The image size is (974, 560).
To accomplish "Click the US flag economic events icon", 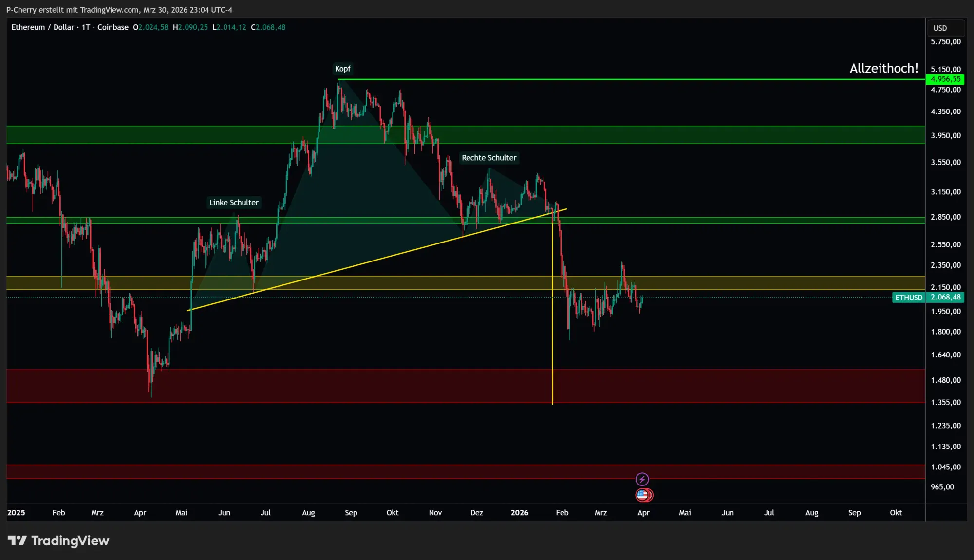I will click(x=644, y=495).
